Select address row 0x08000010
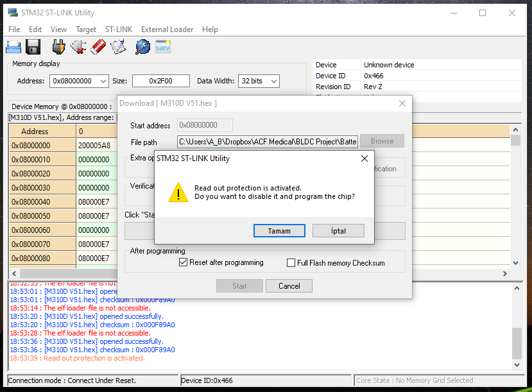Viewport: 532px width, 392px height. [42, 159]
